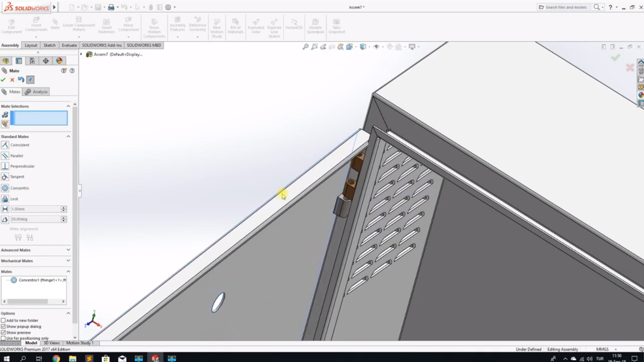The width and height of the screenshot is (644, 362).
Task: Toggle the Show preview checkbox
Action: pos(4,332)
